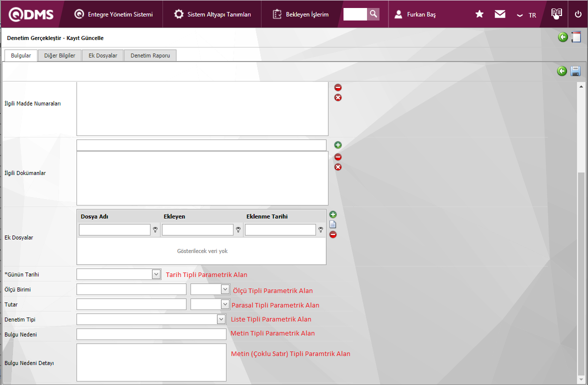Screen dimensions: 588x385
Task: Open Entegre Yönetim Sistemi menu
Action: pyautogui.click(x=113, y=14)
